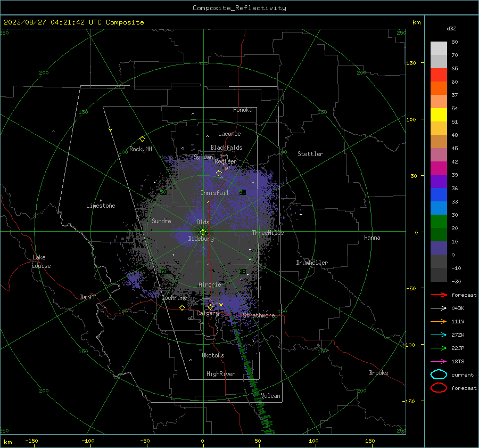This screenshot has height=448, width=479.
Task: Click the Lake Louise label
Action: coord(41,262)
